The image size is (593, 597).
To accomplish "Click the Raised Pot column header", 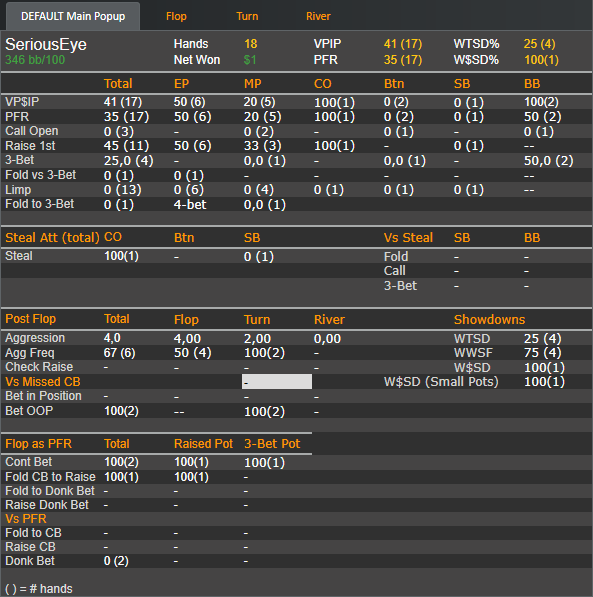I will pos(203,444).
